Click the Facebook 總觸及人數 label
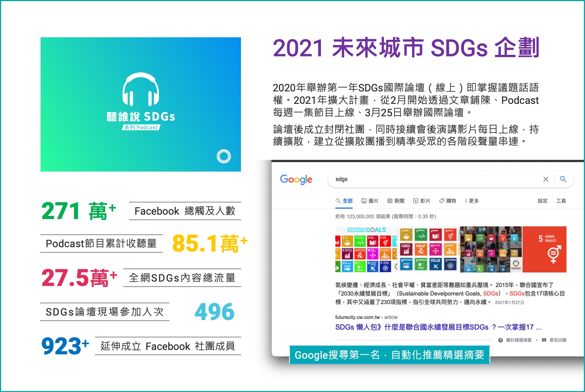Viewport: 585px width, 392px height. click(x=185, y=211)
